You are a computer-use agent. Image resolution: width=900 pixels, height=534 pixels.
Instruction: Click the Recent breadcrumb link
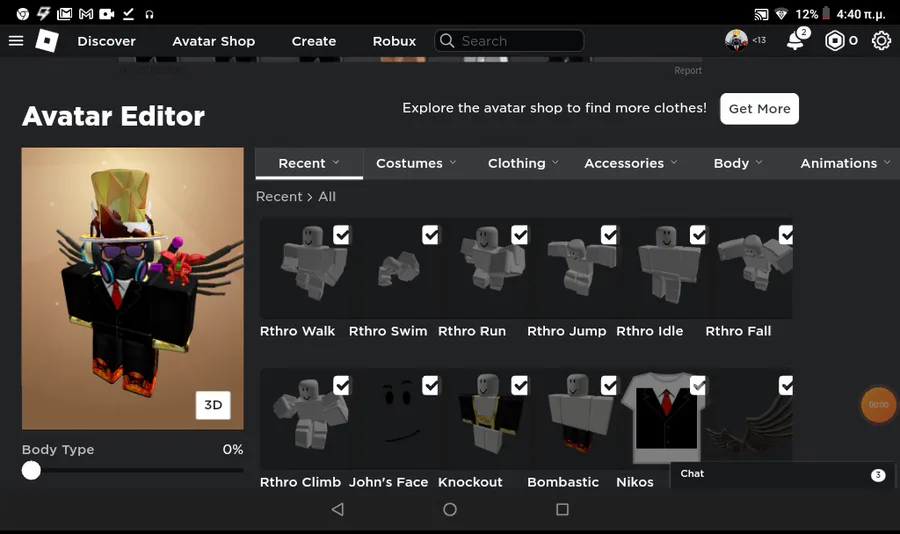(x=279, y=196)
